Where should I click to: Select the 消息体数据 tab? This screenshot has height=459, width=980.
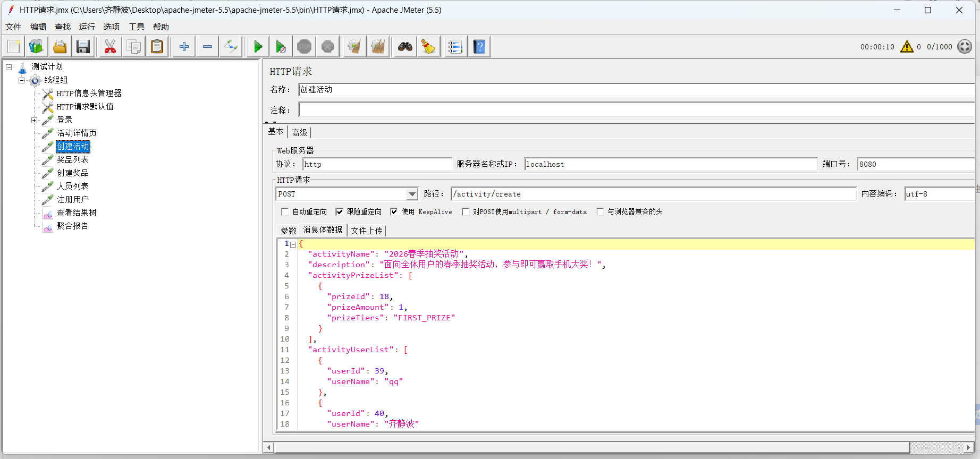pos(323,230)
